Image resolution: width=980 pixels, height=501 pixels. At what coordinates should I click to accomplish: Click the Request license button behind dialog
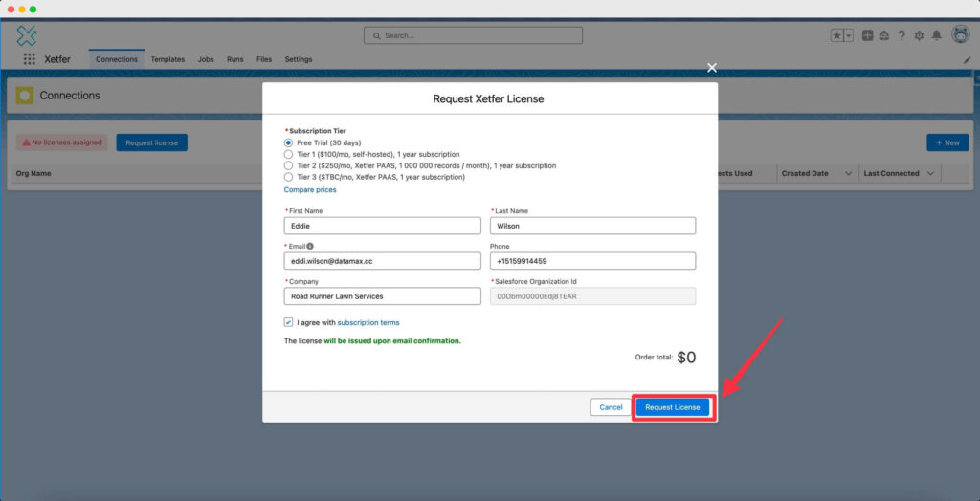(x=152, y=142)
